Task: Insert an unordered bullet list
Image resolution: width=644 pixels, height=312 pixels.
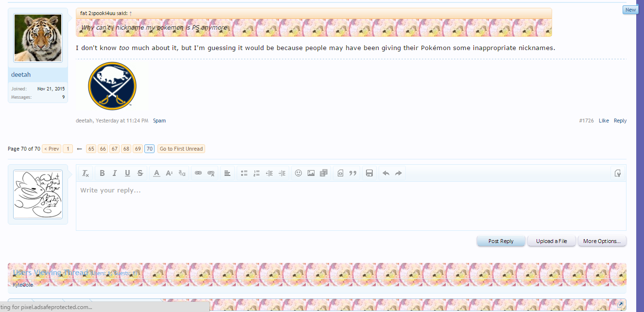Action: [244, 173]
